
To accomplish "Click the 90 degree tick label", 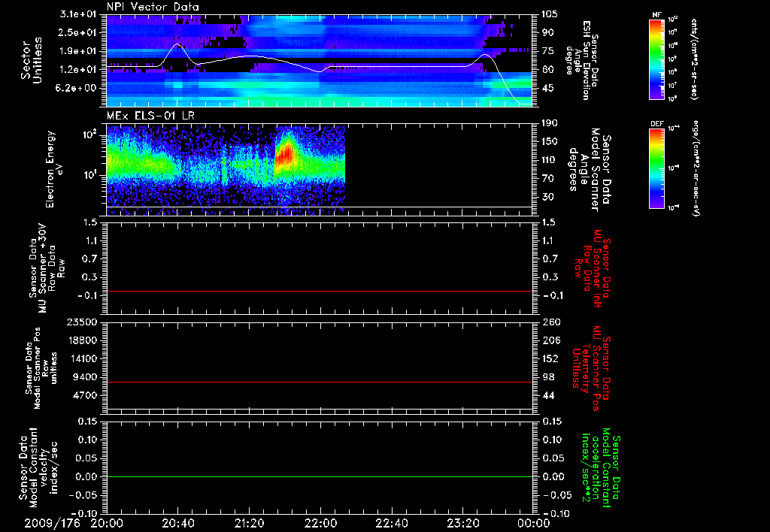I will click(547, 32).
